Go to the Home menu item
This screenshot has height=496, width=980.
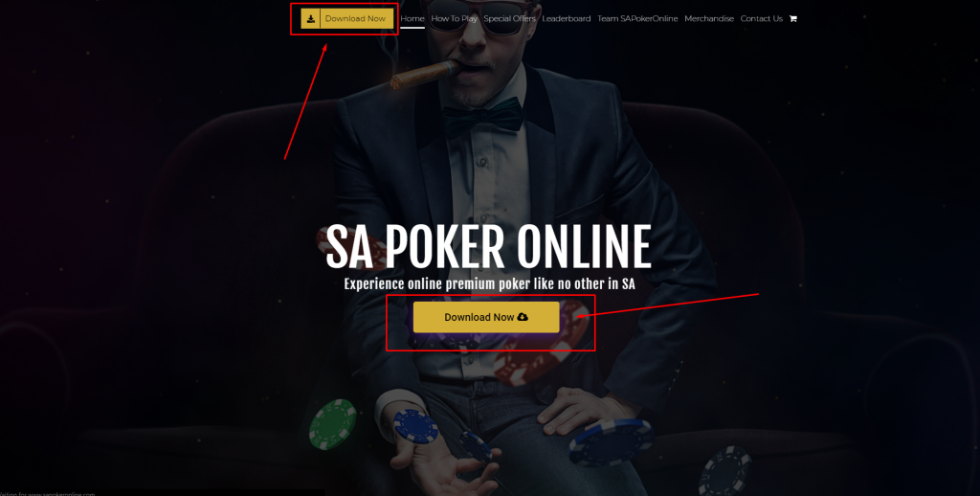click(x=412, y=19)
